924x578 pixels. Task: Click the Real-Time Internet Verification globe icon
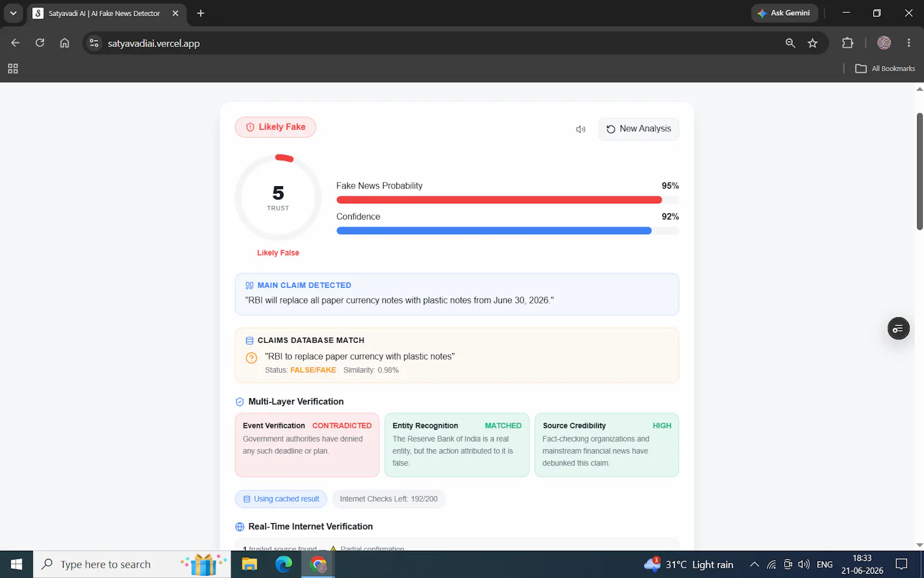coord(240,527)
